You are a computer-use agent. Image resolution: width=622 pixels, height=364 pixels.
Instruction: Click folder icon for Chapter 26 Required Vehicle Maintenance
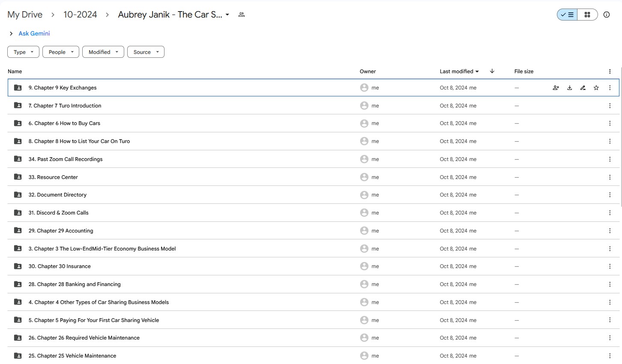click(x=18, y=338)
